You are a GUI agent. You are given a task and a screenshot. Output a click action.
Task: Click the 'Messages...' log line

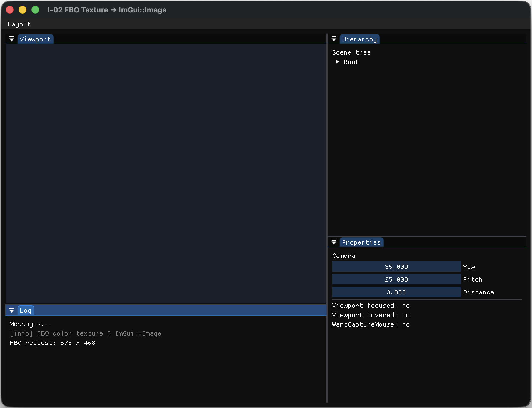click(30, 324)
